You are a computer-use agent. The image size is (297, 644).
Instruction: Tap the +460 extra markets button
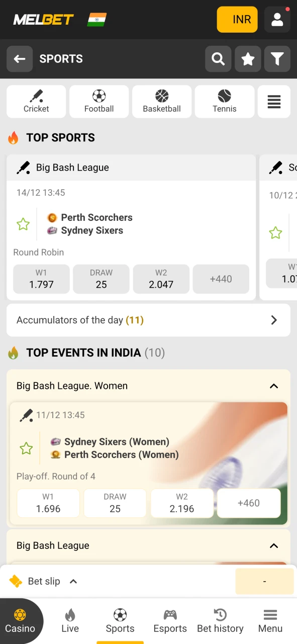(249, 503)
